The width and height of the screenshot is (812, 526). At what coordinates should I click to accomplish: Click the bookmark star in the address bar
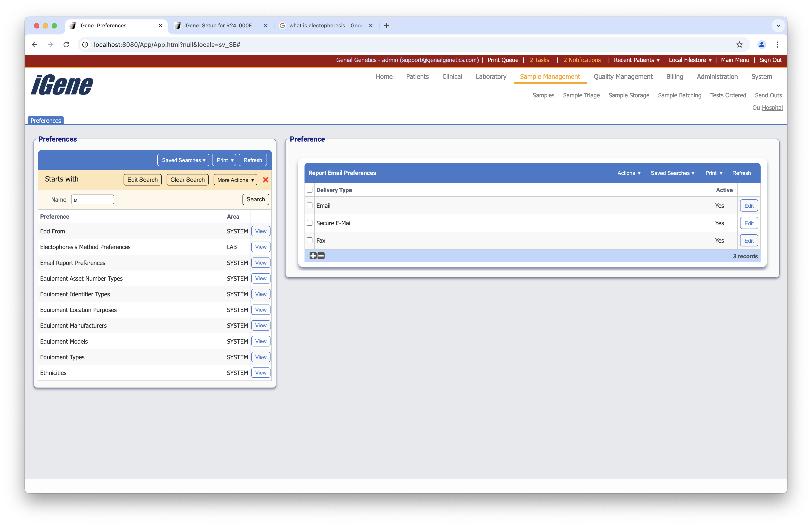coord(739,45)
